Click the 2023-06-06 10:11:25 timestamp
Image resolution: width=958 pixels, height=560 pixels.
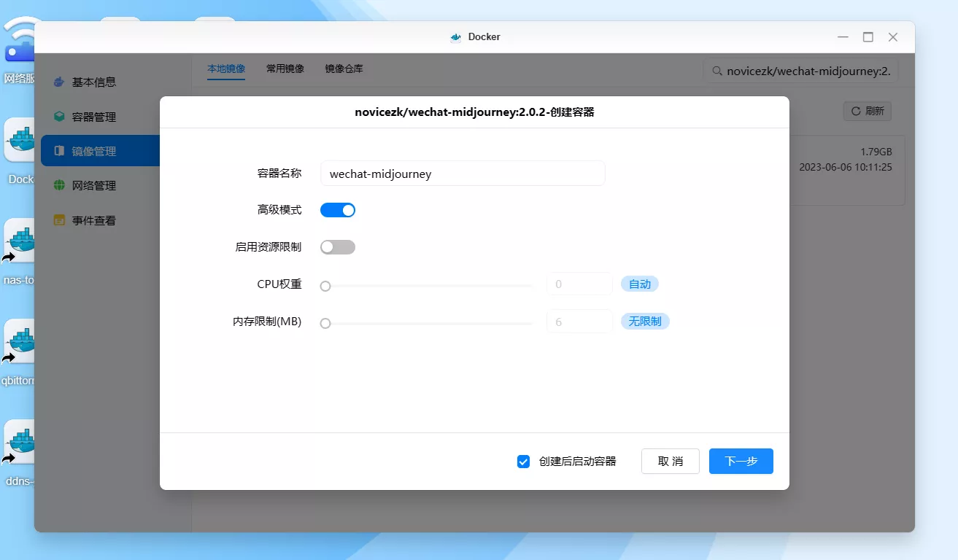tap(846, 167)
